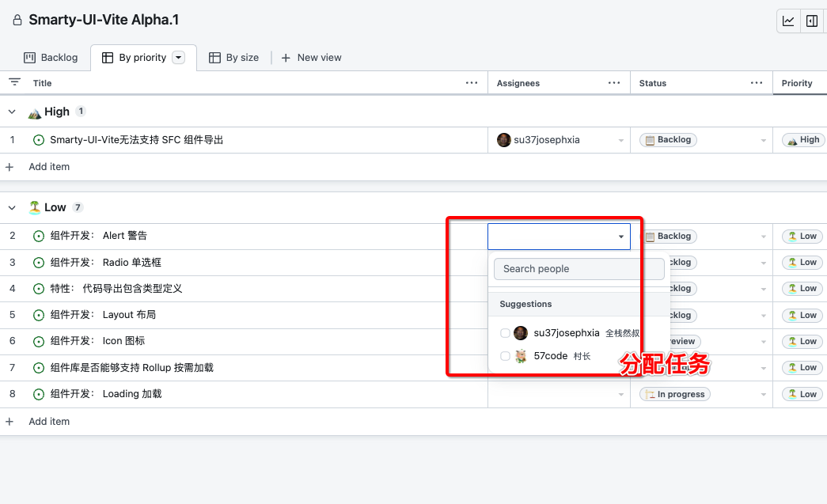Collapse the High priority group
Screen dimensions: 827x504
pos(12,112)
